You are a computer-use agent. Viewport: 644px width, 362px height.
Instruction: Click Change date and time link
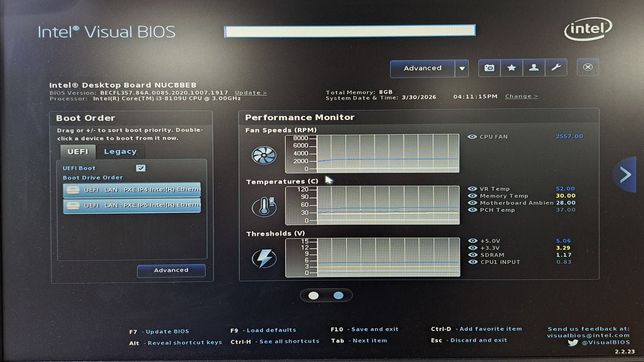[x=521, y=96]
